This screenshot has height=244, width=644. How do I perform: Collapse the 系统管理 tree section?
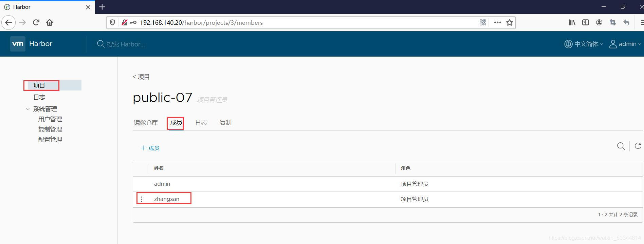coord(27,109)
